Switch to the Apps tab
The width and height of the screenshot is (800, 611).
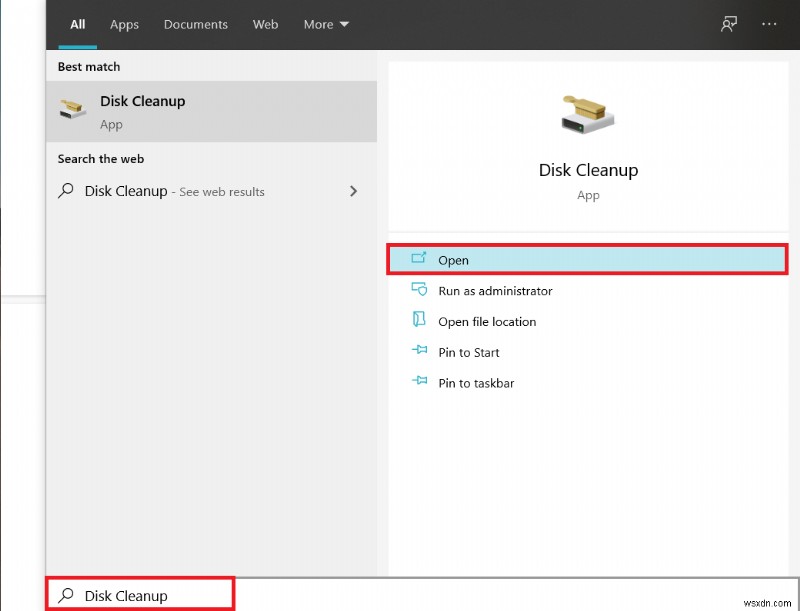pyautogui.click(x=124, y=24)
